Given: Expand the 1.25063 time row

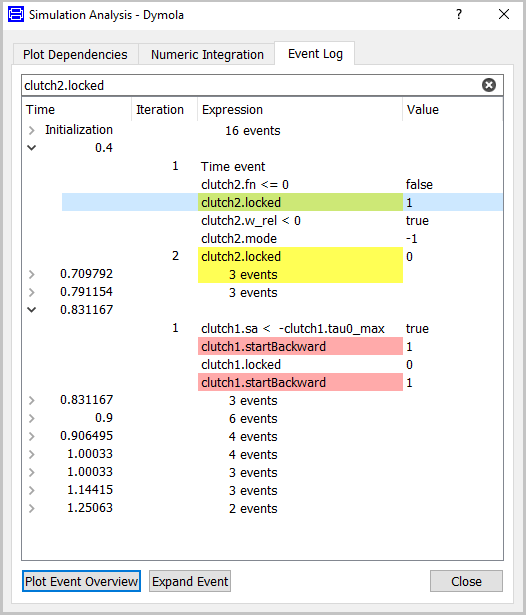Looking at the screenshot, I should point(32,508).
